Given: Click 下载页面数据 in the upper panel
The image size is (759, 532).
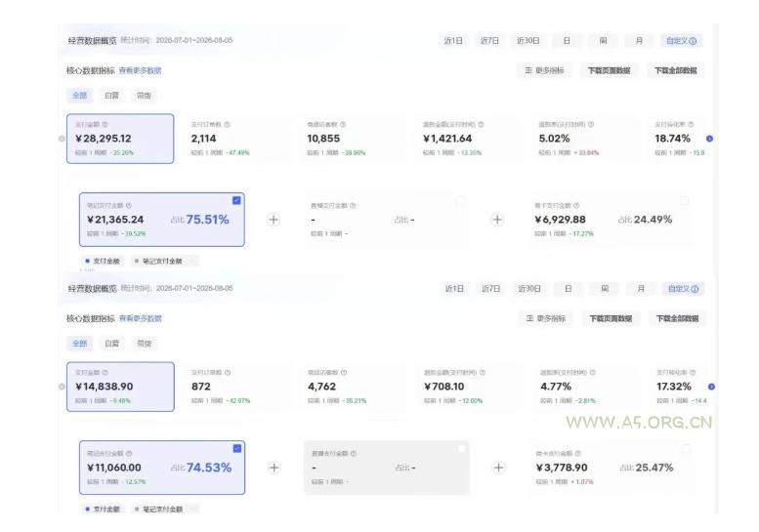Looking at the screenshot, I should (x=609, y=70).
